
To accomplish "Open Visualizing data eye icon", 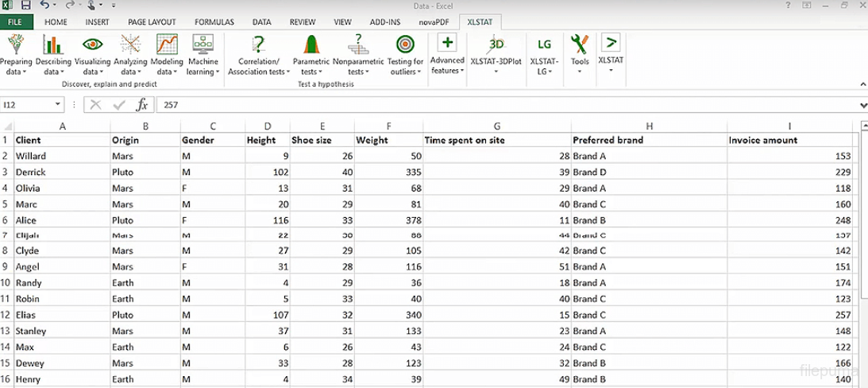I will pos(92,45).
